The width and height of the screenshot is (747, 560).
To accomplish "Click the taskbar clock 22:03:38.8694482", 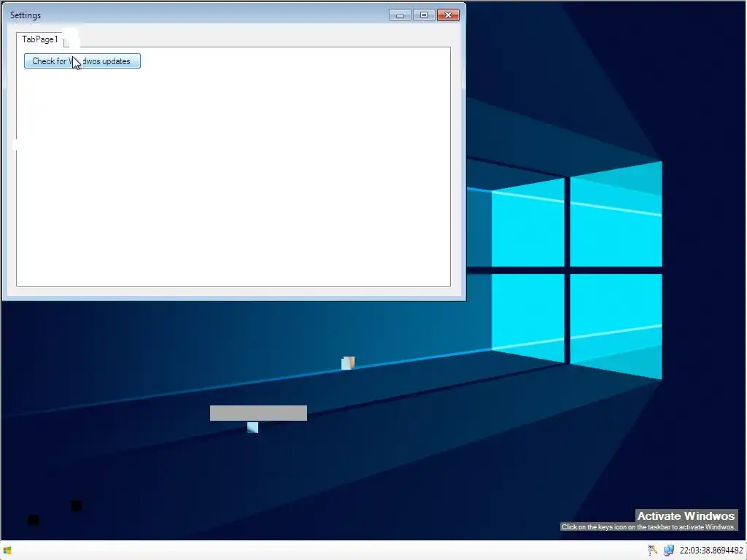I will (711, 551).
